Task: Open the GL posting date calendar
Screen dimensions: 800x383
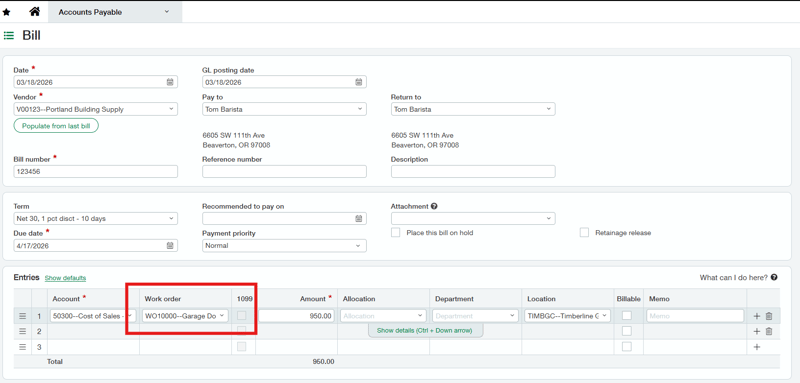Action: tap(359, 82)
